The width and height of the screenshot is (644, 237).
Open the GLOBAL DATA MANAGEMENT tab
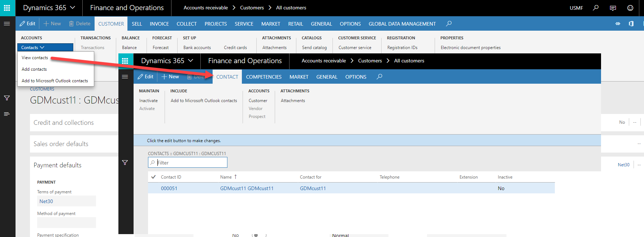402,24
